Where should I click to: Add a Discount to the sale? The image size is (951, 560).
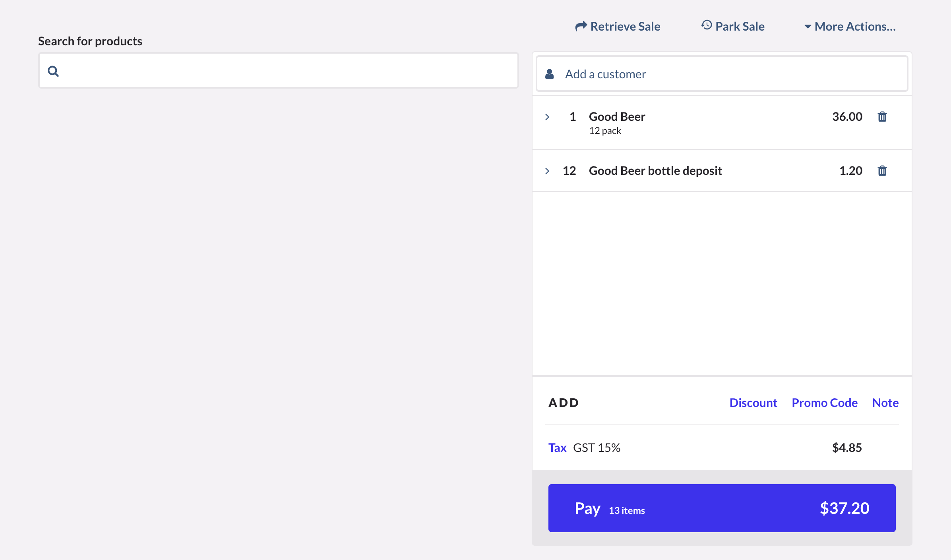pos(753,403)
